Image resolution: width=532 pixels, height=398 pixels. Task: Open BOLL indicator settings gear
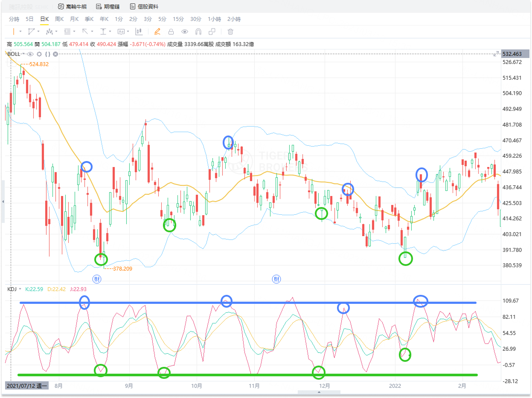pyautogui.click(x=39, y=54)
